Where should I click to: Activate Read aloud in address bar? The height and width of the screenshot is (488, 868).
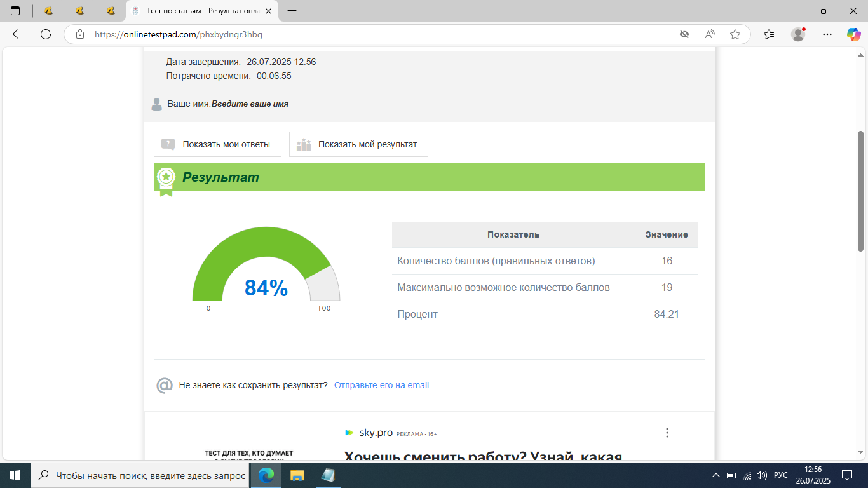710,34
